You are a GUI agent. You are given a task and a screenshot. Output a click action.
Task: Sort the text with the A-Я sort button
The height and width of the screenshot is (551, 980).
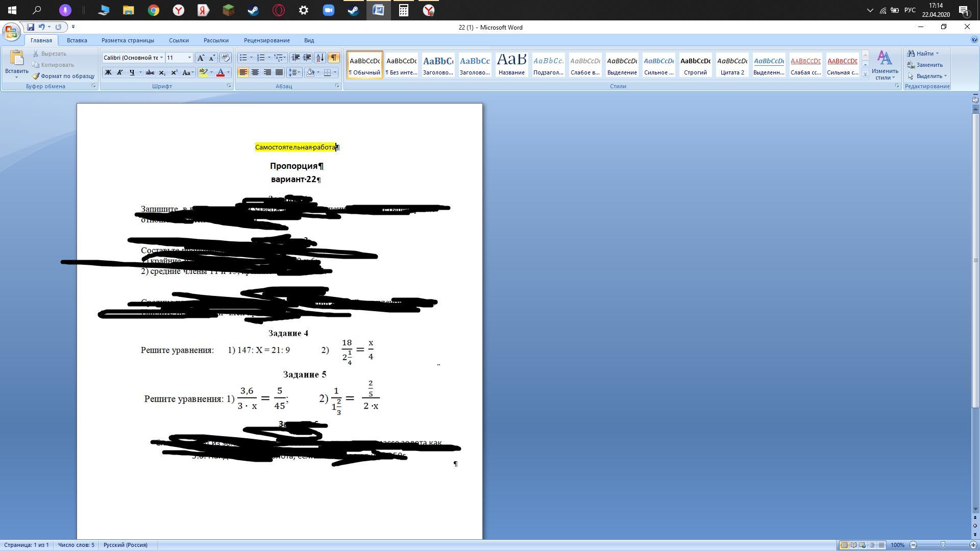(320, 58)
